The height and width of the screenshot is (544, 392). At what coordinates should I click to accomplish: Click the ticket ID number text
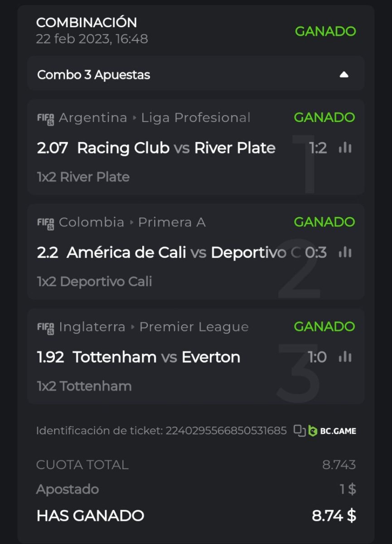226,431
